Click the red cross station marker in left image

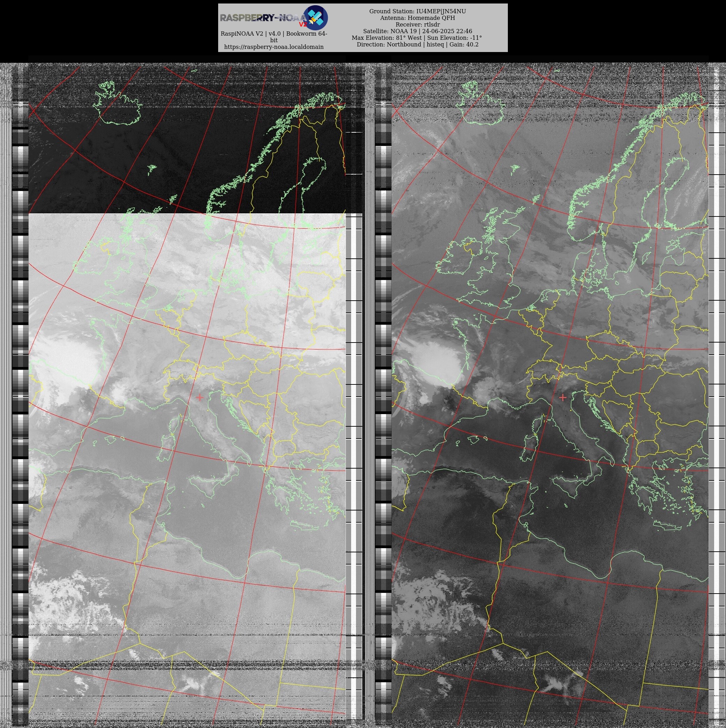200,397
